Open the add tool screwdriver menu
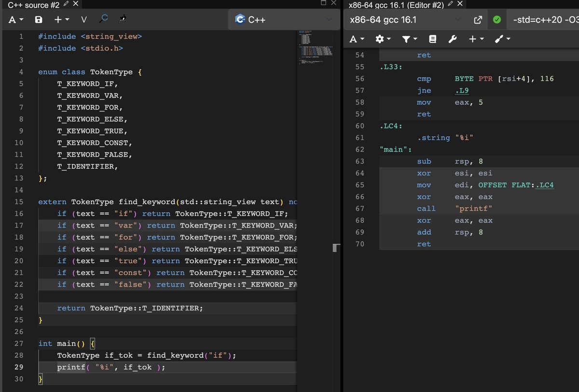This screenshot has width=579, height=392. (x=502, y=39)
